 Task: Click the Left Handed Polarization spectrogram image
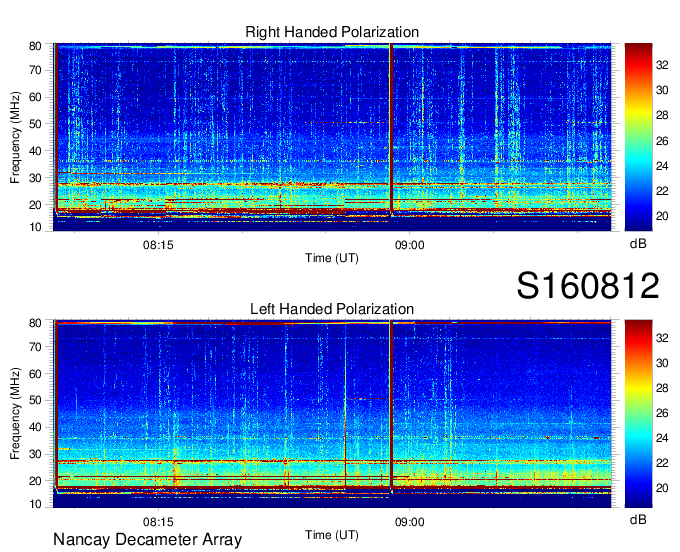click(x=332, y=414)
